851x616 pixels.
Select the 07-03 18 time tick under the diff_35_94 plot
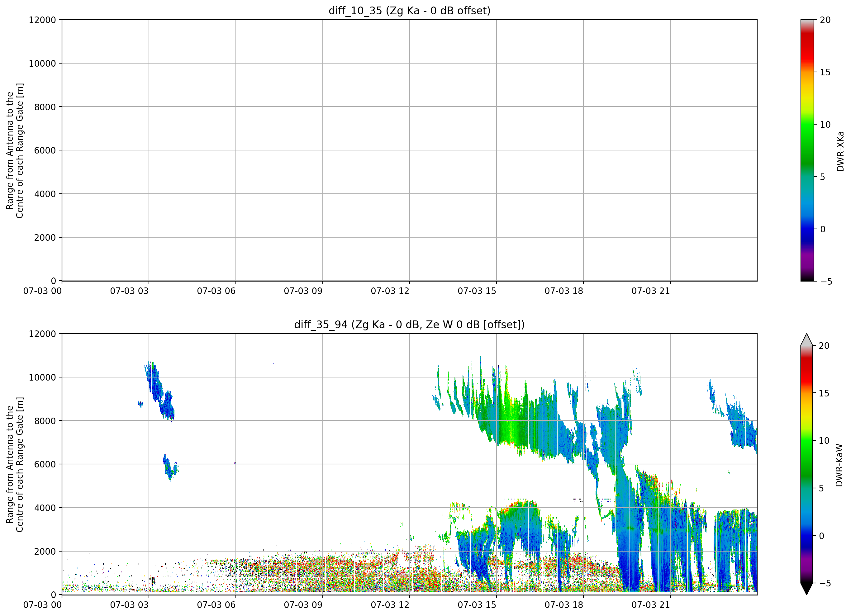pyautogui.click(x=564, y=605)
